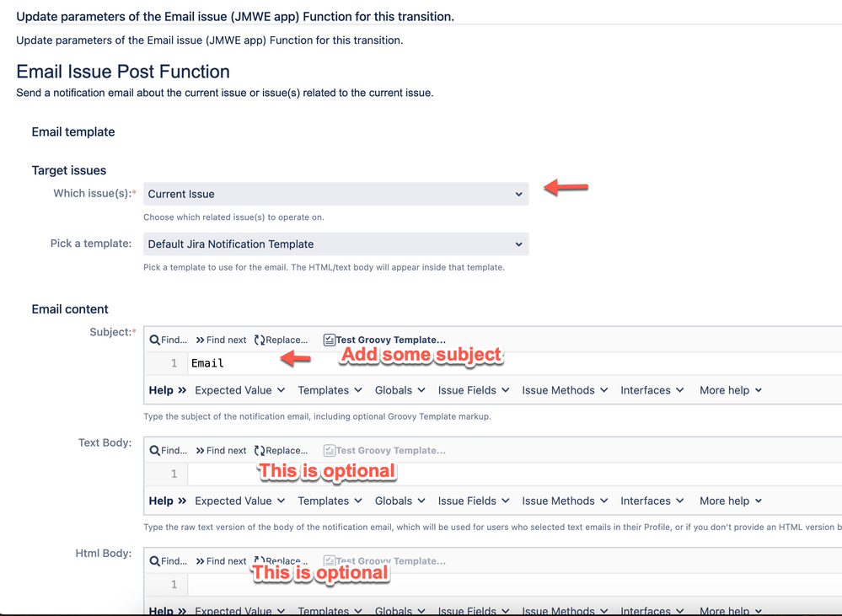Click Find in the Html Body editor
Viewport: 842px width, 616px height.
coord(168,561)
